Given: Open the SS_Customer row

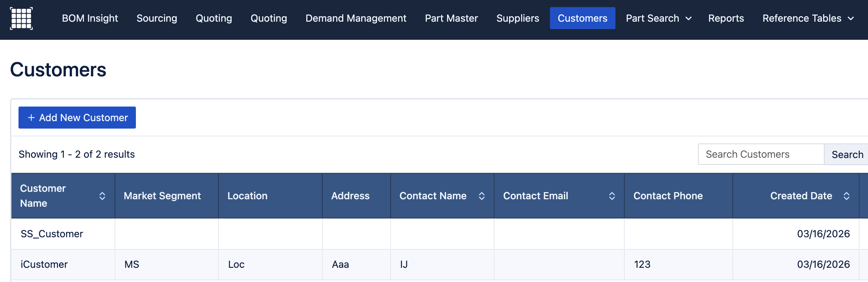Looking at the screenshot, I should coord(52,234).
